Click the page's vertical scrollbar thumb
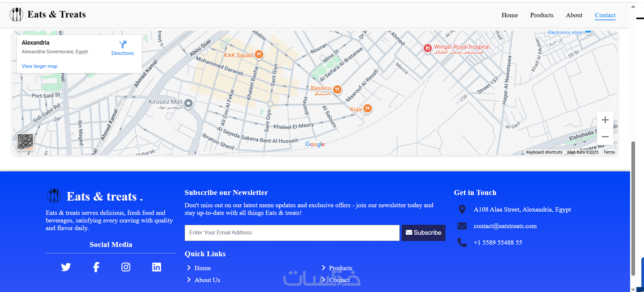Image resolution: width=644 pixels, height=292 pixels. click(x=633, y=209)
